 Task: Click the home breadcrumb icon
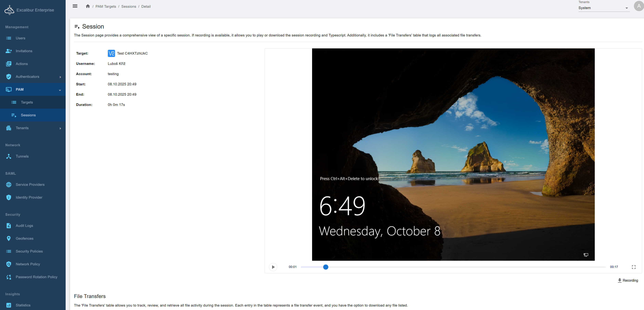click(88, 6)
